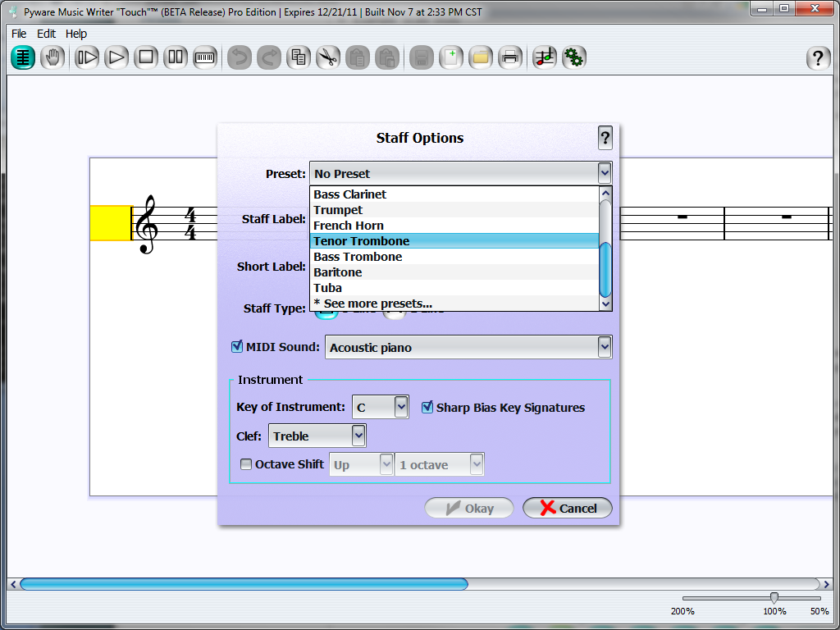
Task: Open settings with green gears icon
Action: pyautogui.click(x=574, y=57)
